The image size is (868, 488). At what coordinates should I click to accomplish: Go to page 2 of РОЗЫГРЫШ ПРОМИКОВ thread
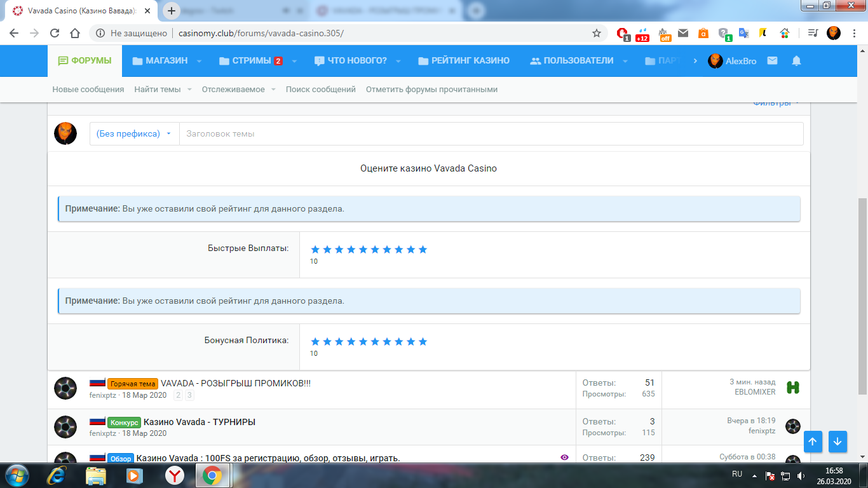(178, 395)
